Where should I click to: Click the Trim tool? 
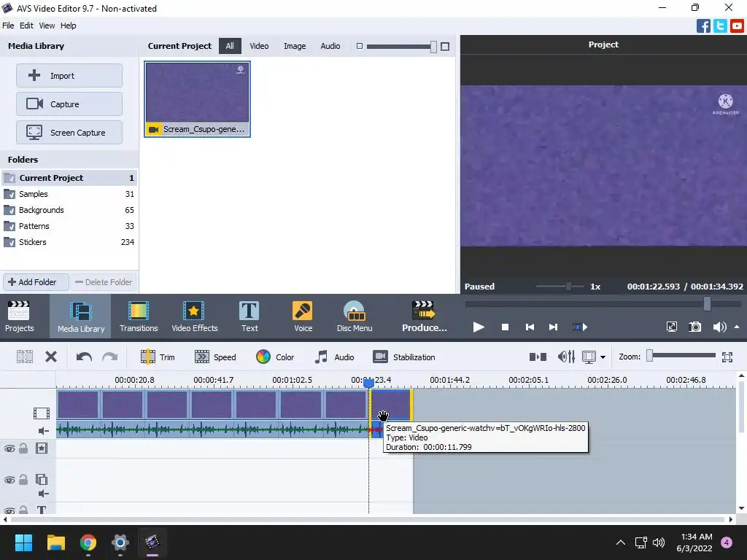158,357
